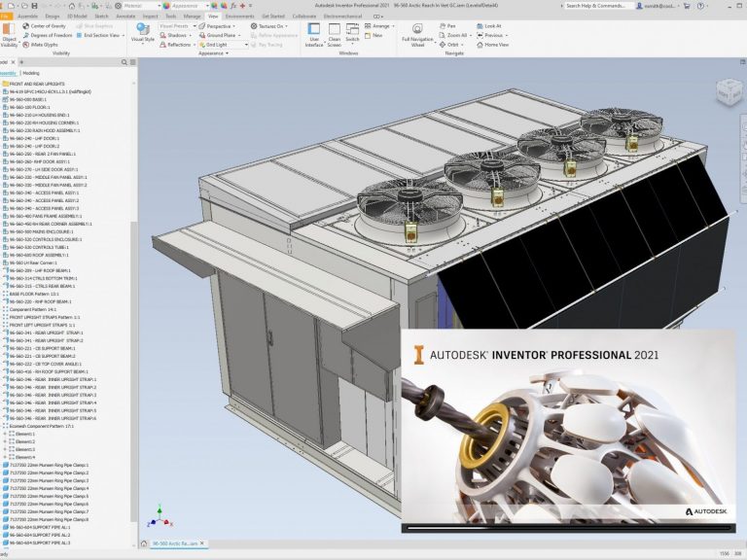Toggle Reflections in Appearance panel
Viewport: 747px width, 560px height.
click(x=176, y=45)
